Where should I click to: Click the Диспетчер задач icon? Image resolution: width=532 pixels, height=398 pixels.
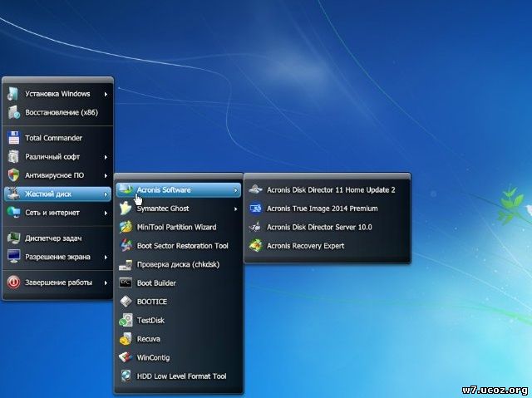point(13,238)
